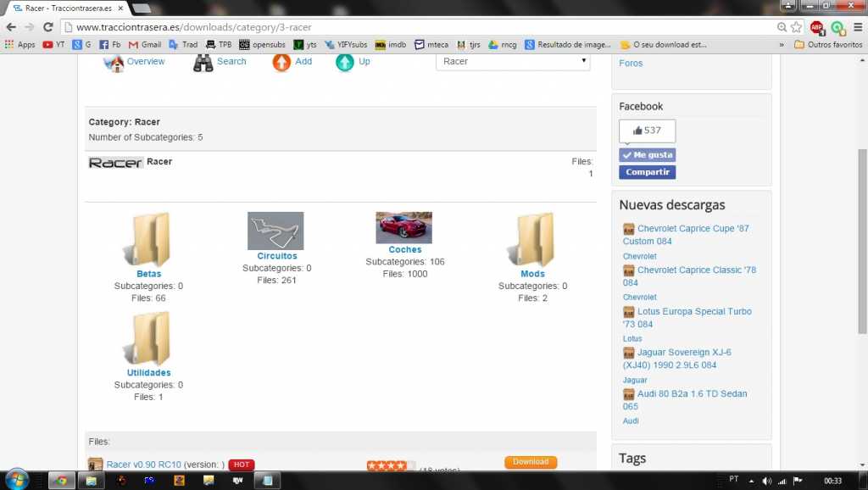Viewport: 868px width, 490px height.
Task: Bookmark page with star icon
Action: pyautogui.click(x=796, y=27)
